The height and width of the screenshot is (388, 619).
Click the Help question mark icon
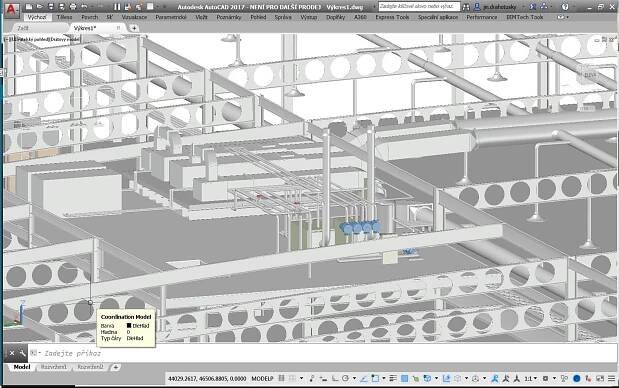point(565,7)
